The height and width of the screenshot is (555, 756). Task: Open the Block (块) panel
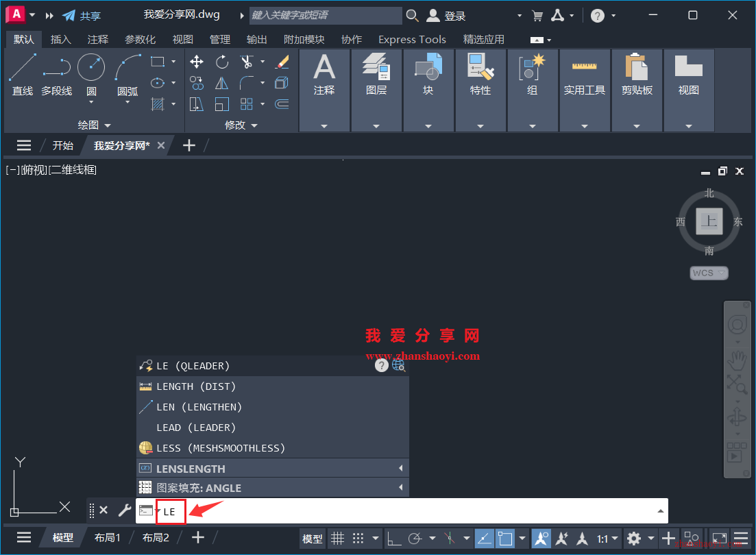coord(428,90)
